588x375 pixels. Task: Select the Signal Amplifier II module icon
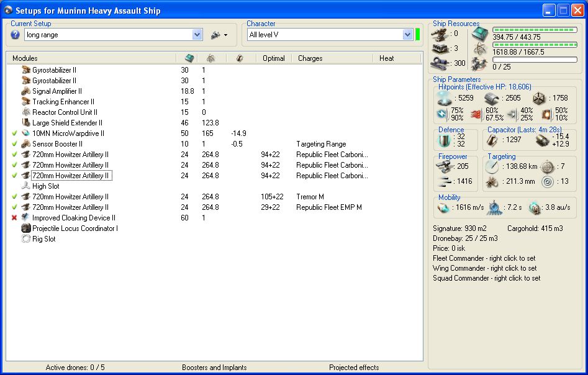tap(26, 91)
